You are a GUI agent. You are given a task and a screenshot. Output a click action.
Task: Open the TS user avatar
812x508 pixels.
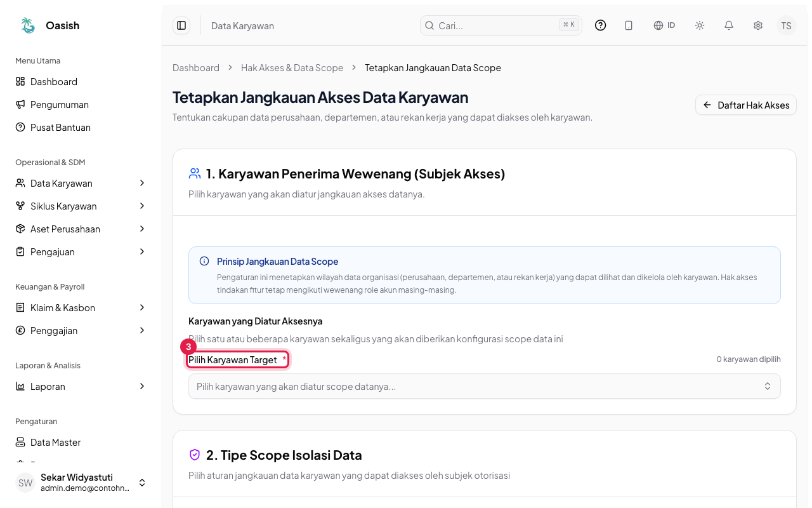[787, 25]
